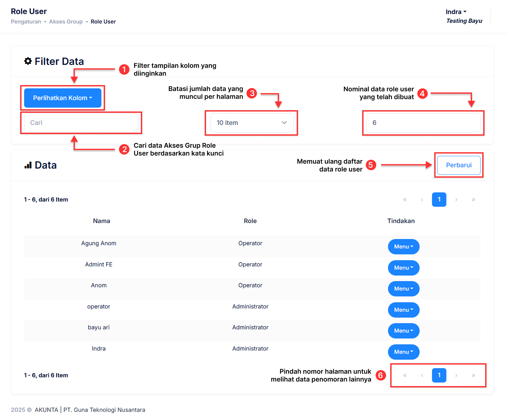Expand the 10 item per-page selector
Viewport: 507px width, 420px height.
pyautogui.click(x=252, y=123)
